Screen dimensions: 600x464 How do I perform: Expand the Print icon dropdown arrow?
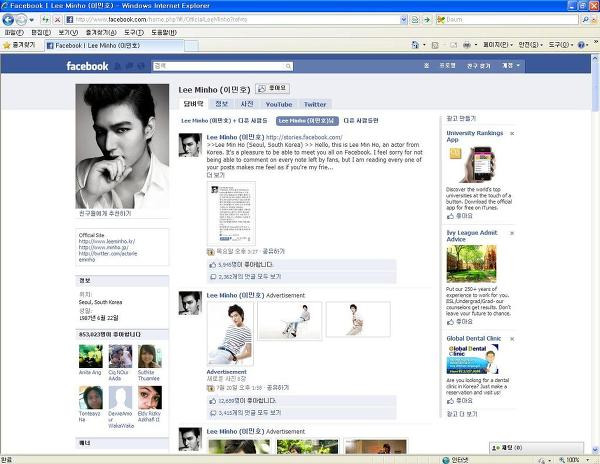(x=476, y=45)
